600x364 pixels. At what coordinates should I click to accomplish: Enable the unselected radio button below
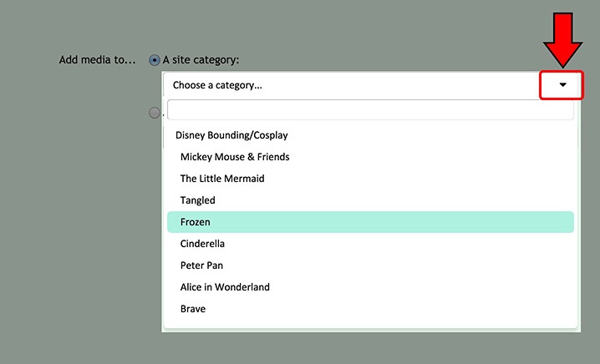point(155,113)
